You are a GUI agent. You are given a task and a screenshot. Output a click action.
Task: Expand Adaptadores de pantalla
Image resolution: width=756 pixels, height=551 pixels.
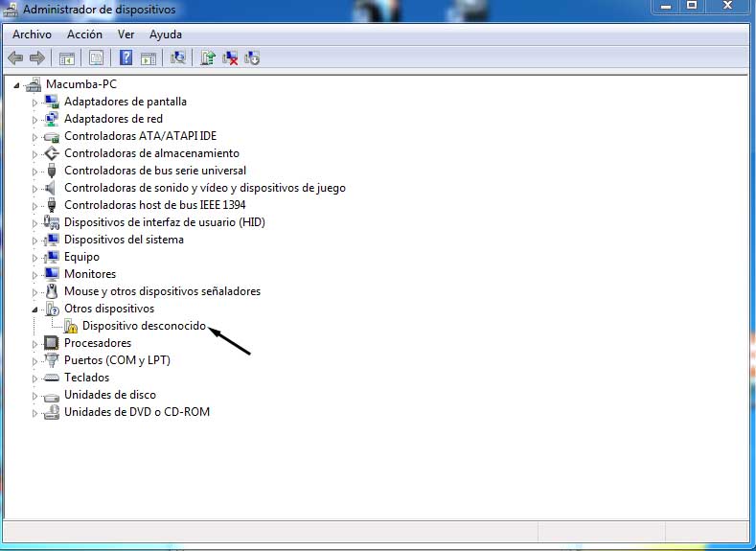click(x=34, y=103)
